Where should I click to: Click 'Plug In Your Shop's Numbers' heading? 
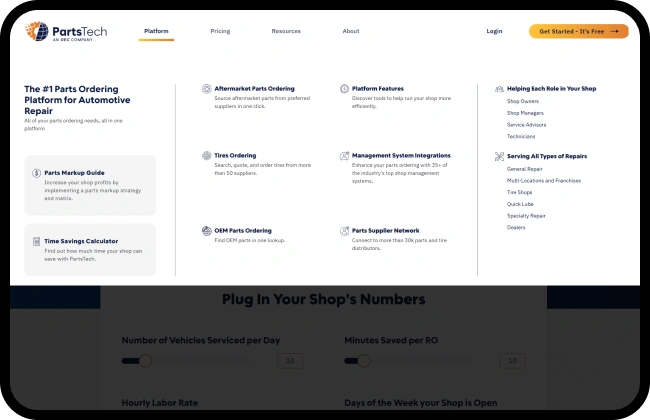[324, 299]
